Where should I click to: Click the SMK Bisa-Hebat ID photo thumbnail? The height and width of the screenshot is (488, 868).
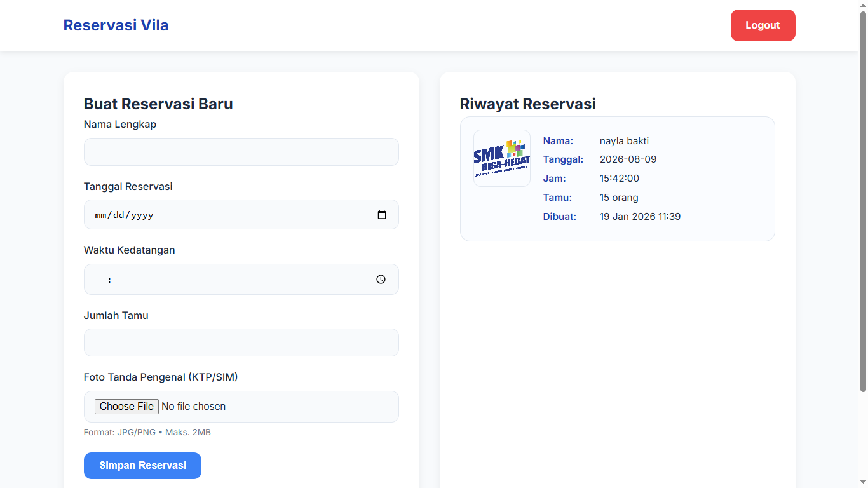point(501,158)
